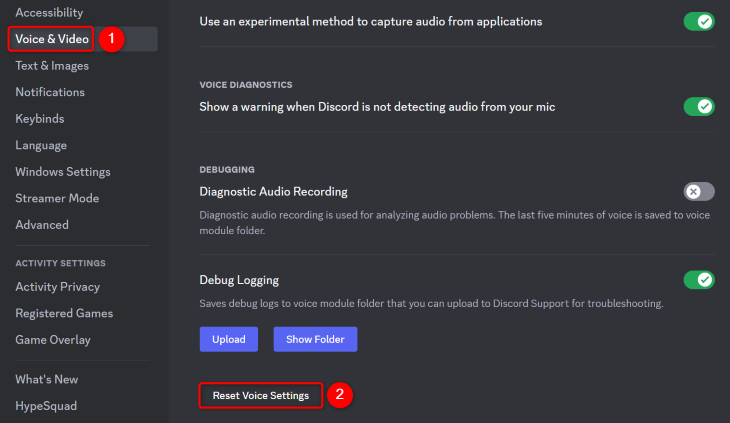Screen dimensions: 730x423
Task: Enable Diagnostic Audio Recording toggle
Action: pos(699,192)
